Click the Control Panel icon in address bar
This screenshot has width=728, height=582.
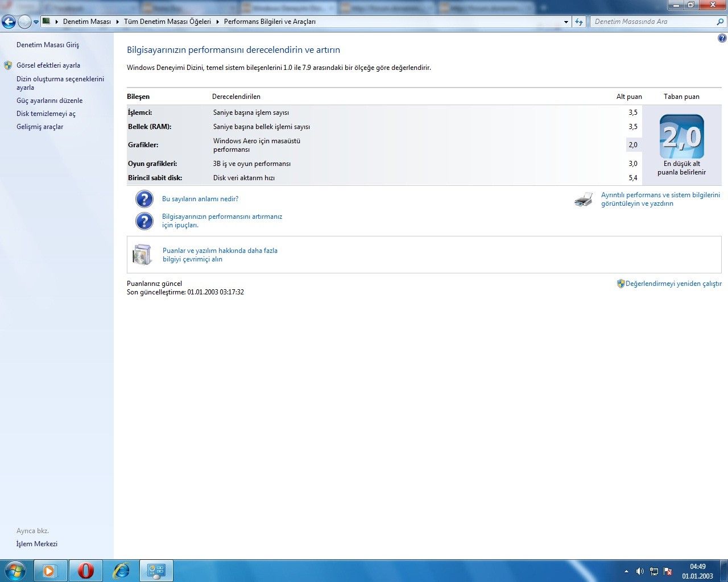click(47, 22)
